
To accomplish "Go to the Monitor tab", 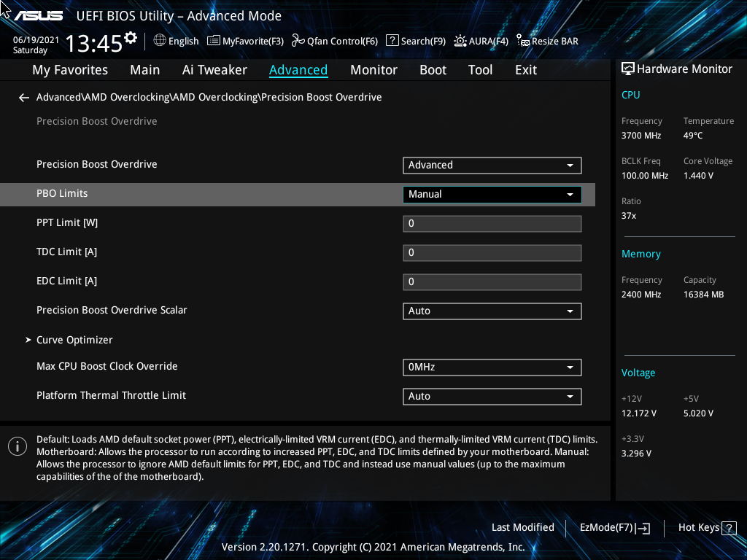I will (373, 70).
